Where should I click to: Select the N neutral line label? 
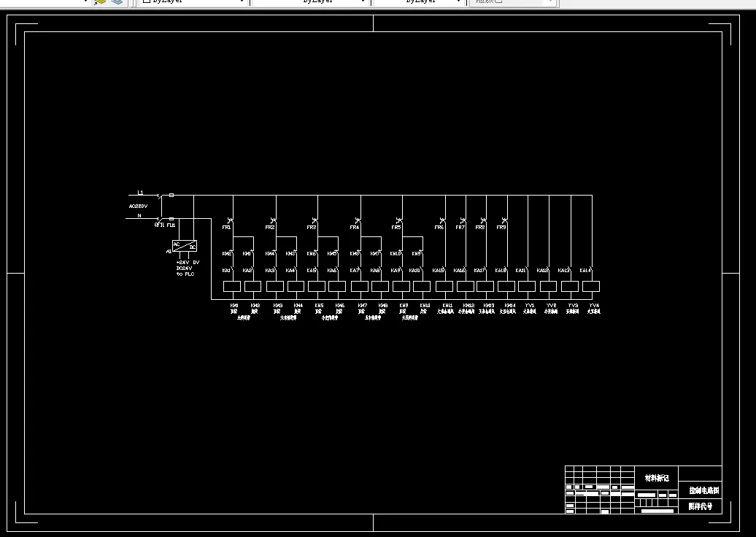[x=139, y=215]
